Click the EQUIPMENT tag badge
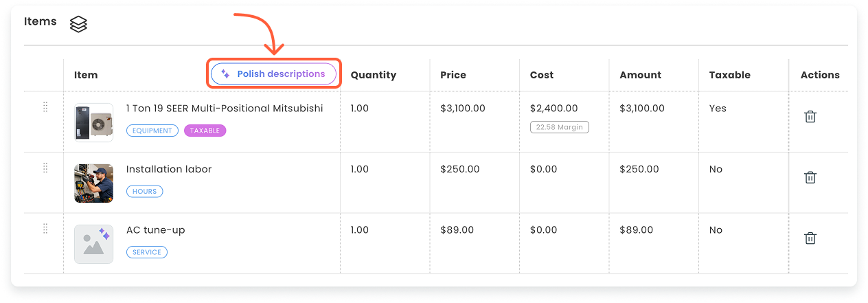 (x=152, y=131)
